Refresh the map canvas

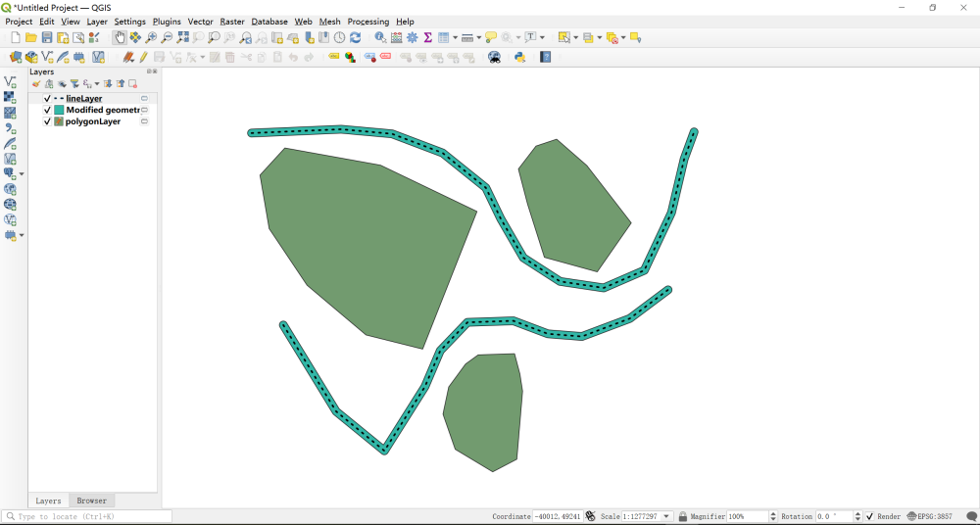pyautogui.click(x=355, y=37)
